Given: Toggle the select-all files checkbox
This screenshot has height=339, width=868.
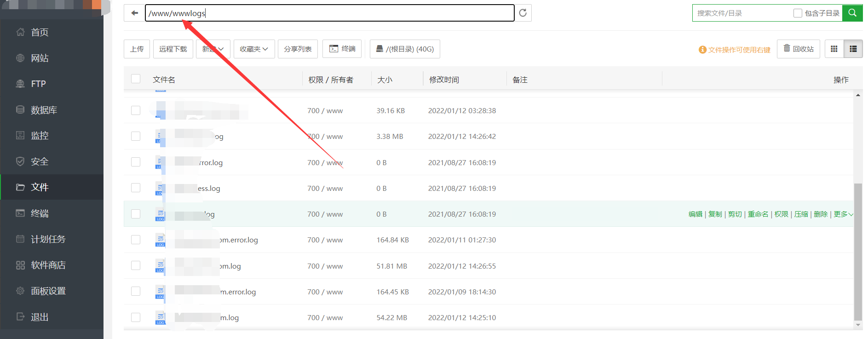Looking at the screenshot, I should coord(136,79).
